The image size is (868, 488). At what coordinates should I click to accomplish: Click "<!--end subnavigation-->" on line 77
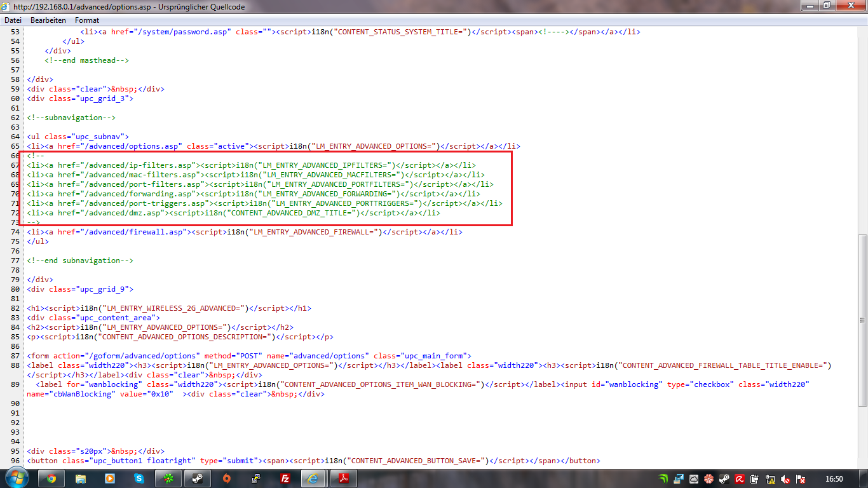[80, 261]
